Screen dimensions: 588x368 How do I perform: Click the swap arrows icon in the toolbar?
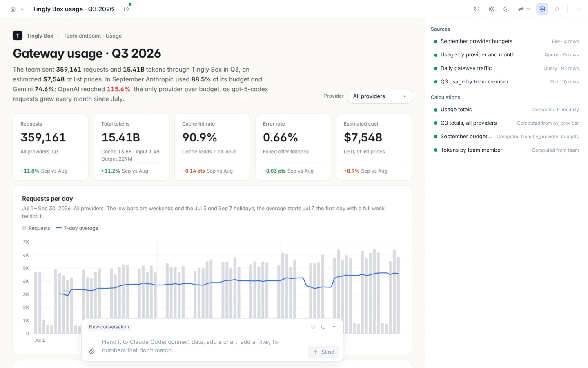tap(521, 9)
